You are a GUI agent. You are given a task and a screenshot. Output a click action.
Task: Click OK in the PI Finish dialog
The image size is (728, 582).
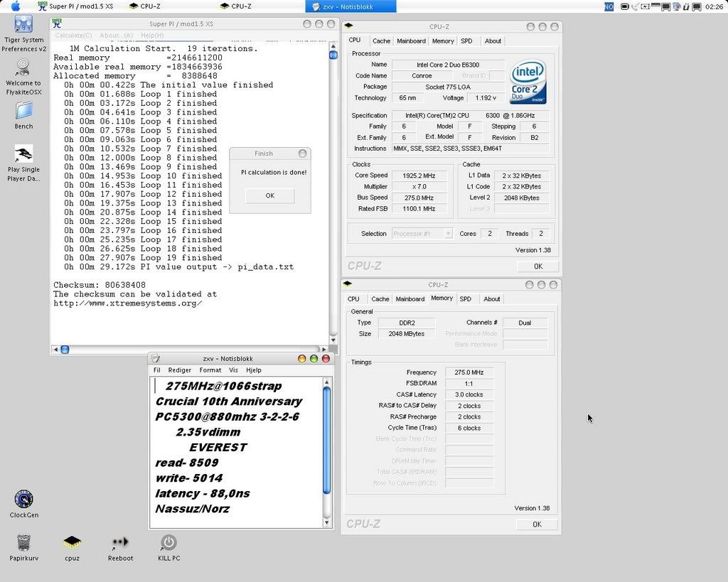click(x=269, y=195)
